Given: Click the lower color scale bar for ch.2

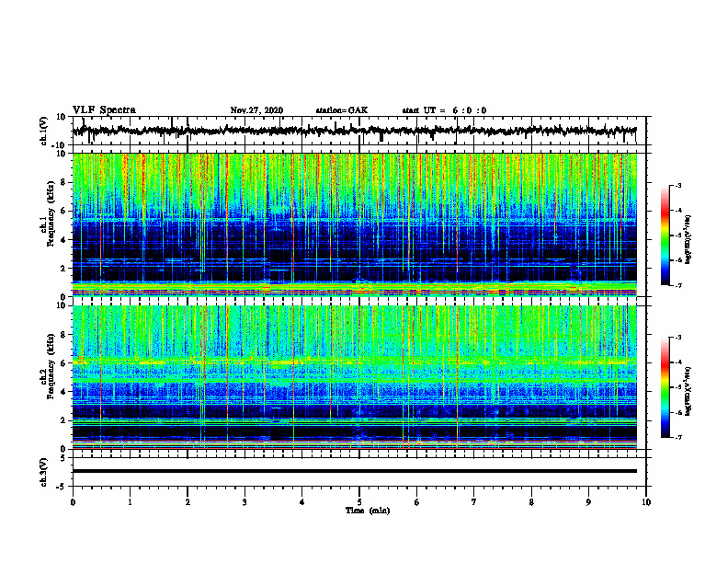Looking at the screenshot, I should (665, 387).
